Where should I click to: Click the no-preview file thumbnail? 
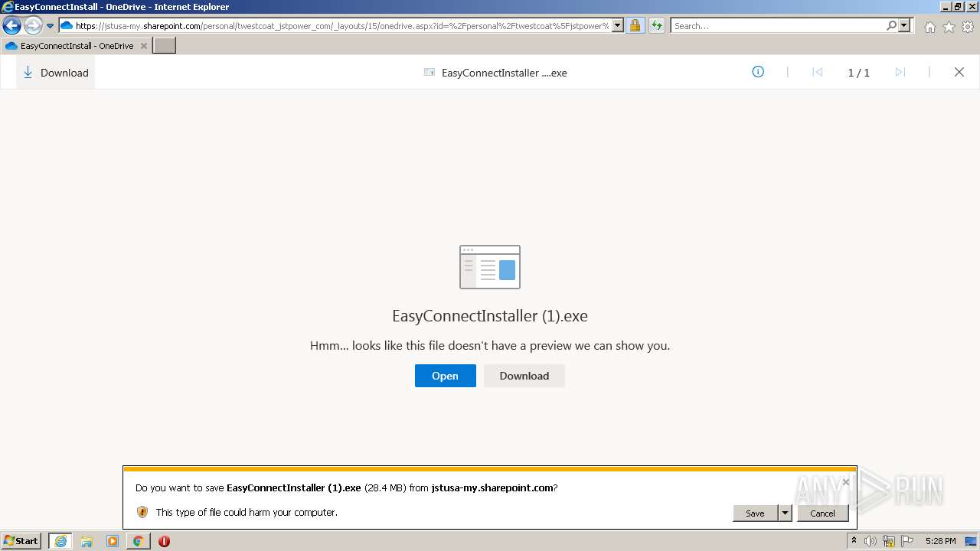click(x=490, y=267)
